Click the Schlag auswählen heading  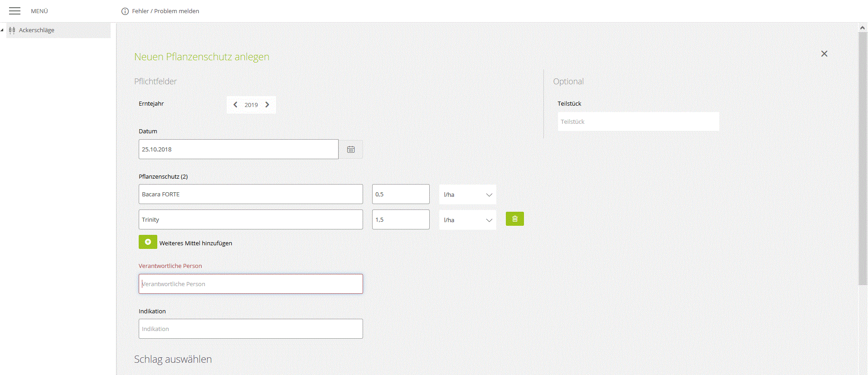[173, 359]
